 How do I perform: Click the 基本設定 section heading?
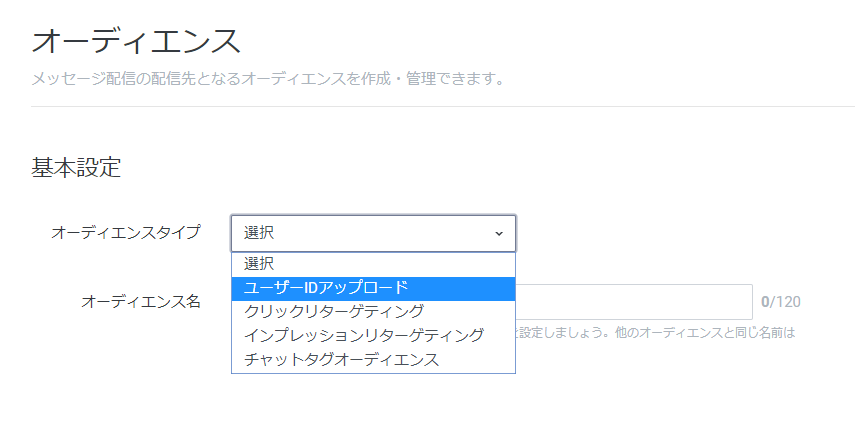(x=76, y=168)
